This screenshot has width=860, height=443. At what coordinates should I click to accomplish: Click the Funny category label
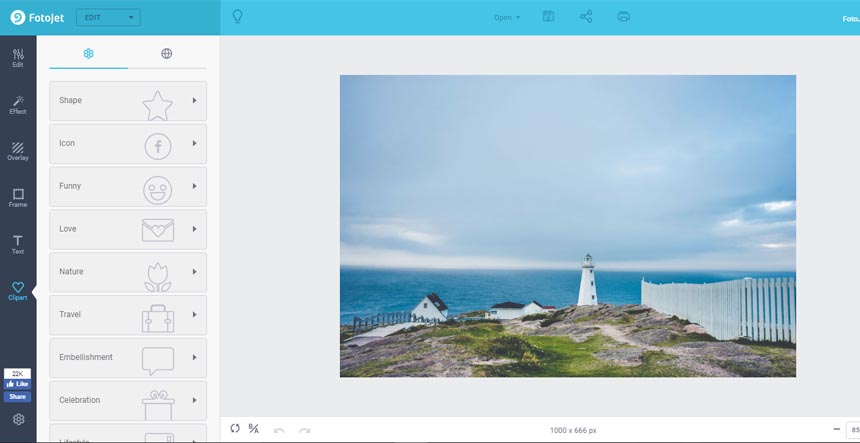point(70,186)
